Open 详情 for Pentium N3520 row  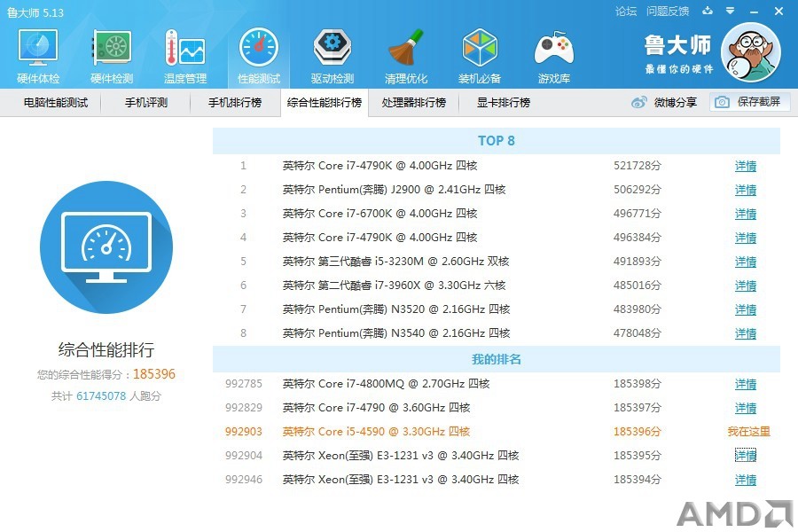click(746, 309)
